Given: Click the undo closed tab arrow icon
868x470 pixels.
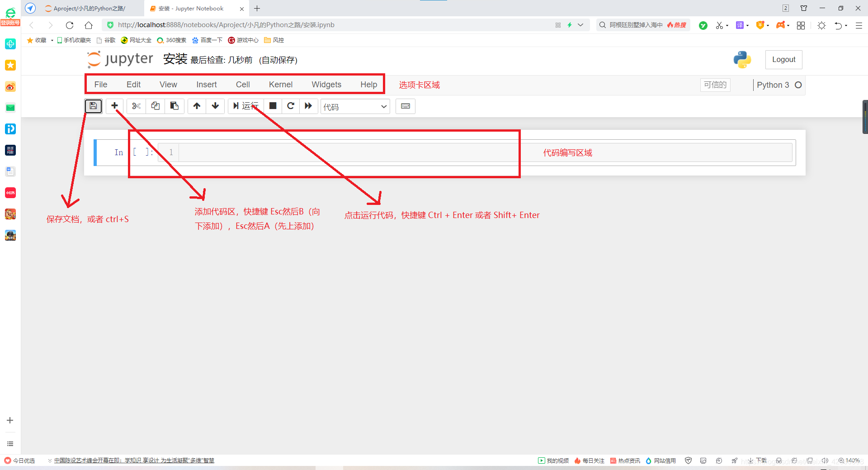Looking at the screenshot, I should tap(838, 25).
